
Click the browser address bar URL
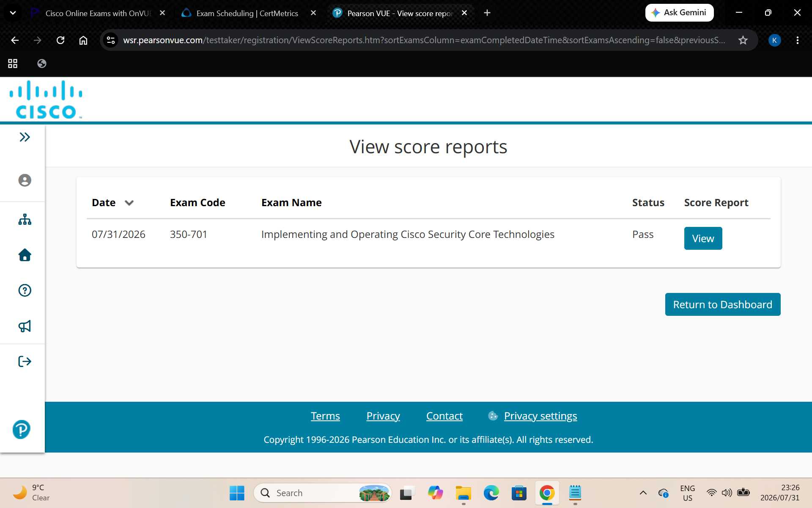coord(424,40)
